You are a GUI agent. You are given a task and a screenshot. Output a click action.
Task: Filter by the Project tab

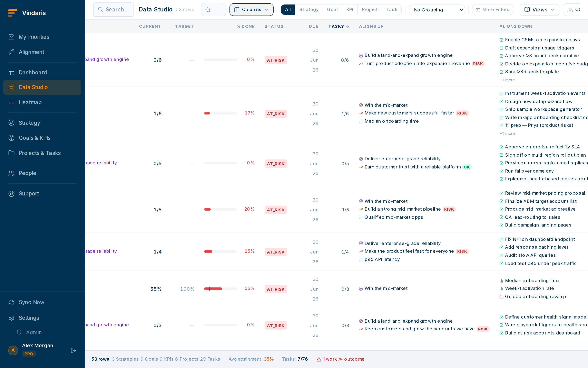[x=370, y=10]
